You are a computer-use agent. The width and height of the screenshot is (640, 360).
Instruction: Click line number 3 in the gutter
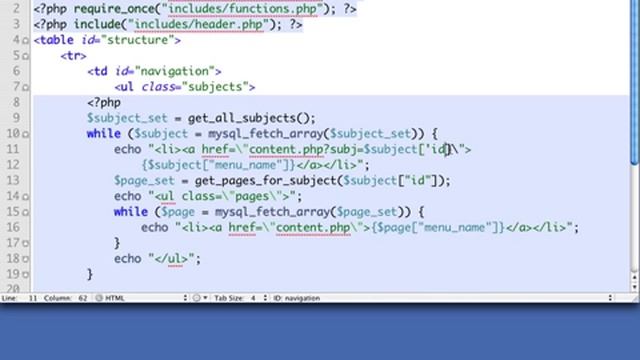16,24
